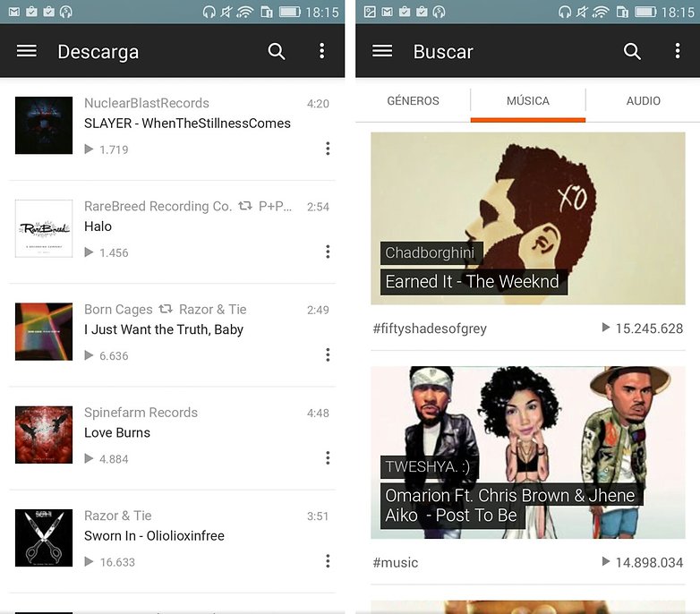This screenshot has width=700, height=614.
Task: Tap the 3:51 duration label
Action: (x=318, y=516)
